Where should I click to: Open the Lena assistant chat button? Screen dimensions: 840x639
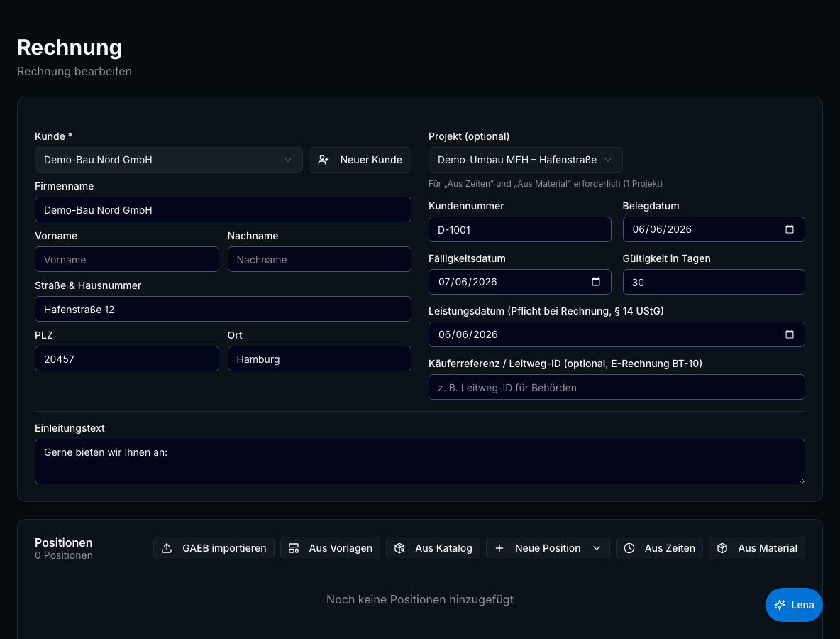tap(794, 605)
